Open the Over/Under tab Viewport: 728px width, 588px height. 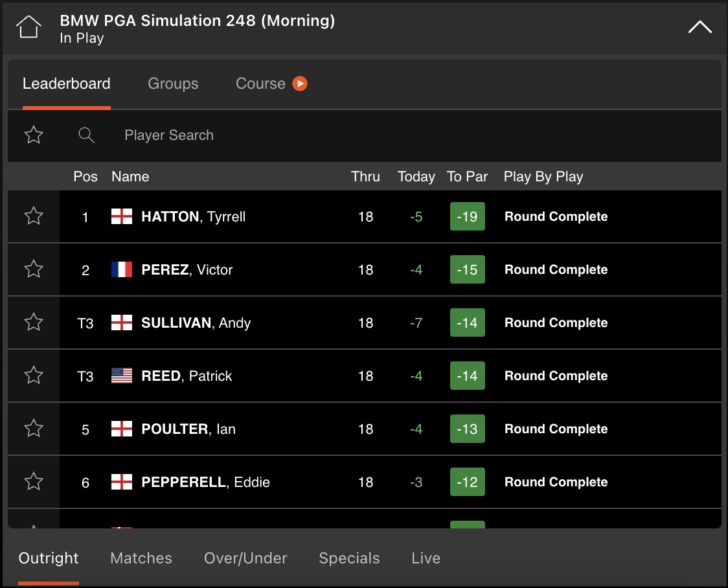245,558
